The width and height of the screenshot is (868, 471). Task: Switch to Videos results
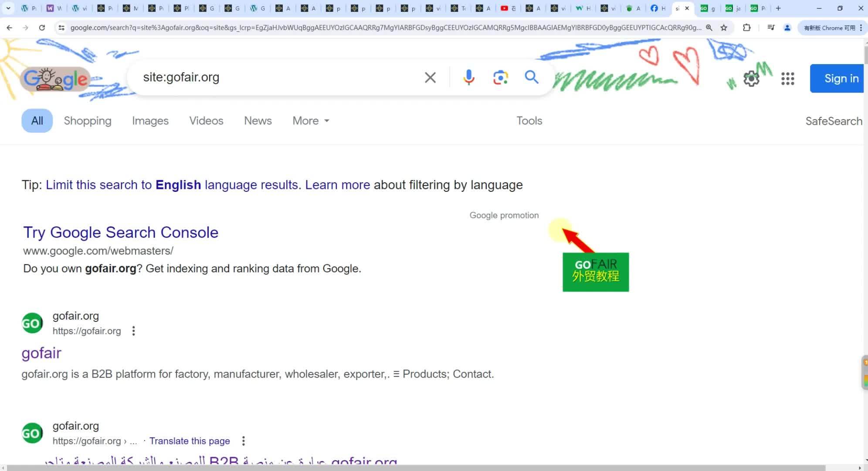tap(206, 121)
